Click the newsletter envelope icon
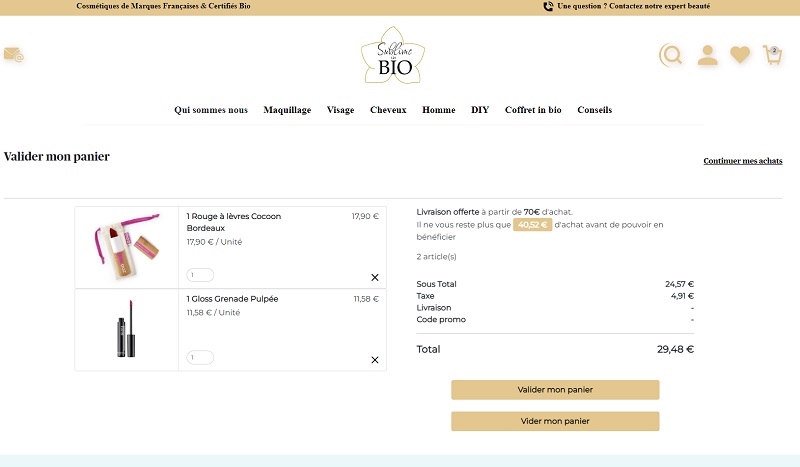 click(14, 54)
